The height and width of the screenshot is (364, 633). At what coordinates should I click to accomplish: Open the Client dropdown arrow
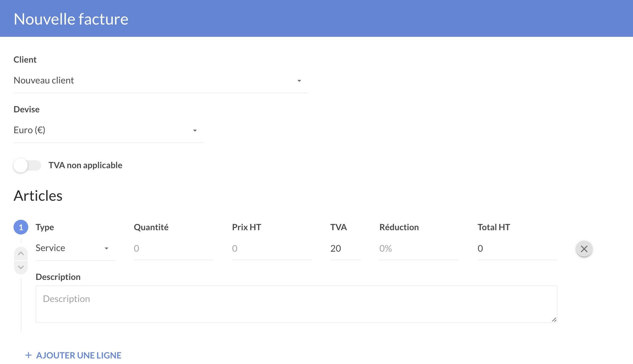click(299, 81)
